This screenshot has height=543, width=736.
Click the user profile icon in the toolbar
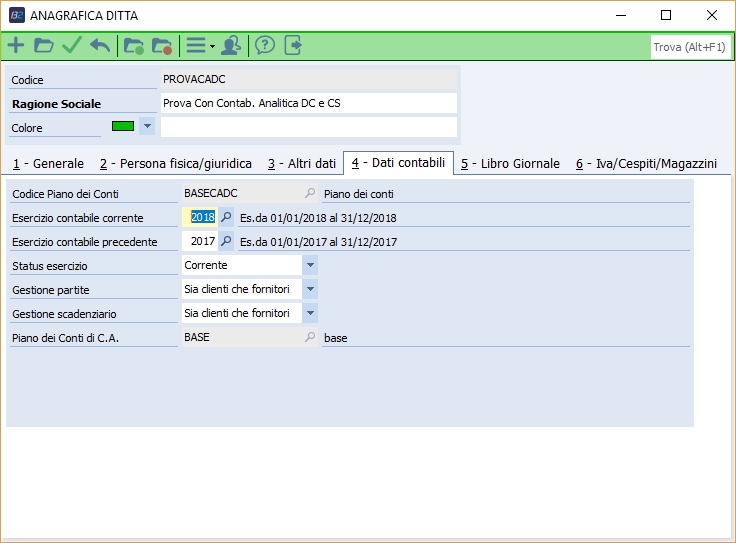click(231, 46)
